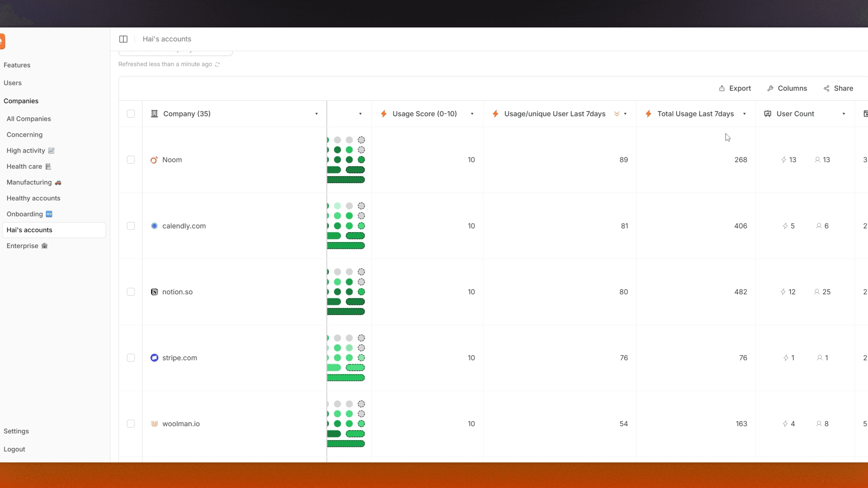
Task: Check the select-all checkbox in header
Action: tap(131, 114)
